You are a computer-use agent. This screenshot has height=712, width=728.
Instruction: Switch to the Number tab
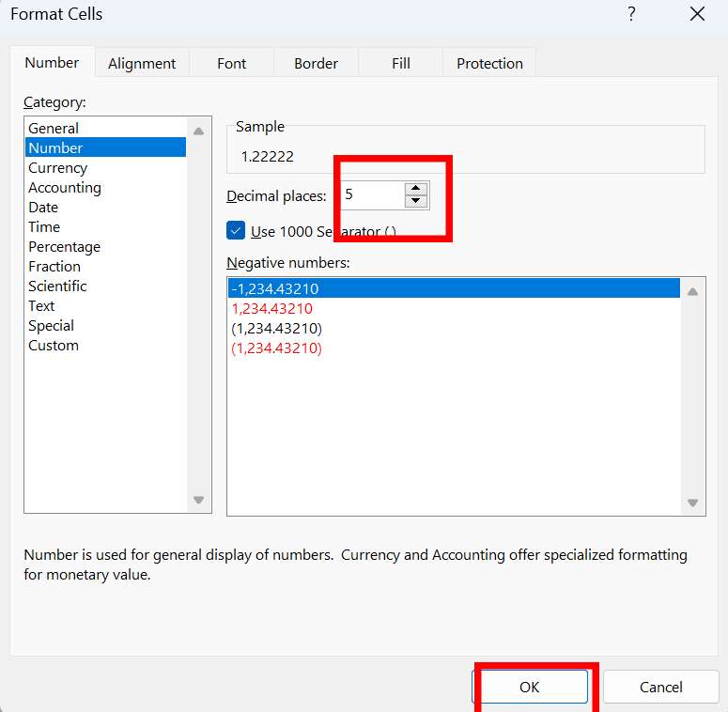pyautogui.click(x=52, y=63)
